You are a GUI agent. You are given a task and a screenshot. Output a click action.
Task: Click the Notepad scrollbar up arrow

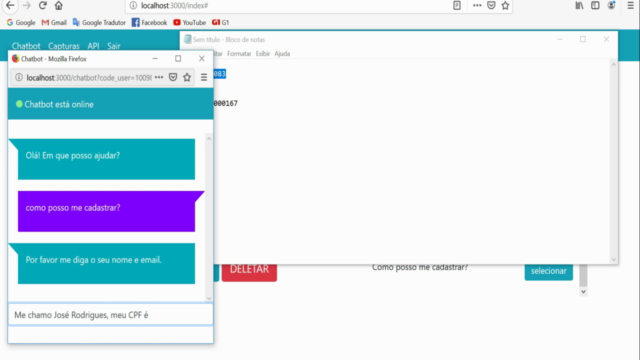(613, 64)
